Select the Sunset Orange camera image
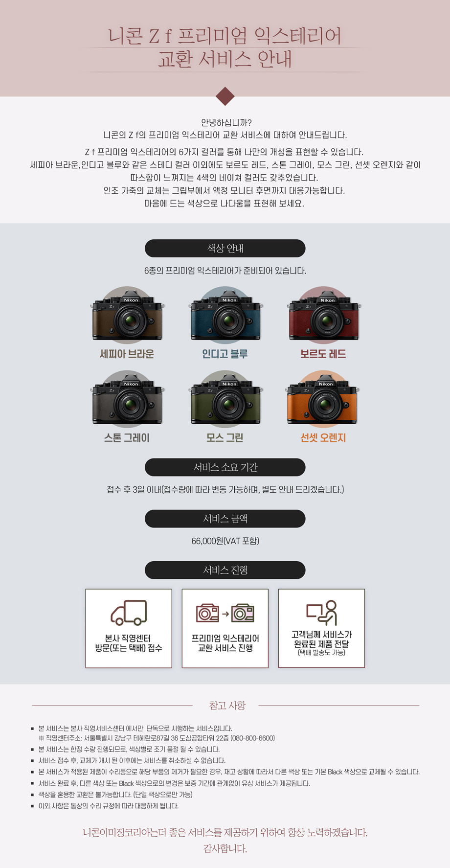This screenshot has width=450, height=868. pos(323,399)
